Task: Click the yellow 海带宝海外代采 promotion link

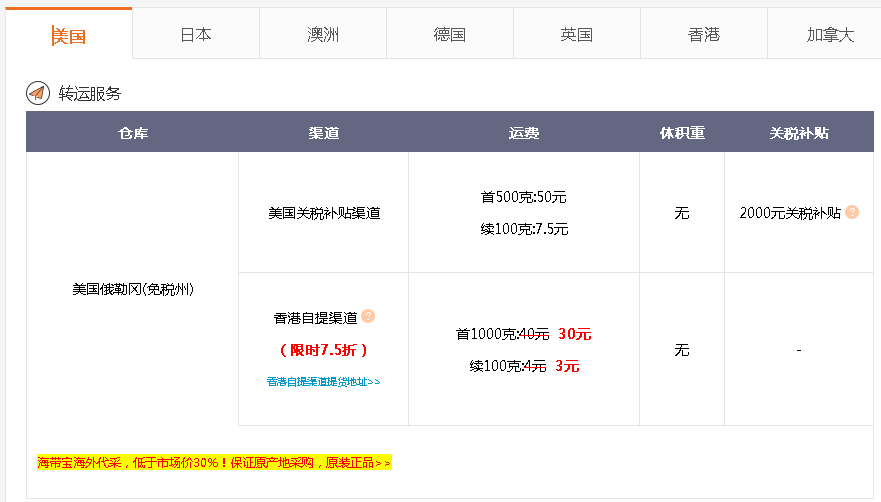Action: click(x=214, y=462)
